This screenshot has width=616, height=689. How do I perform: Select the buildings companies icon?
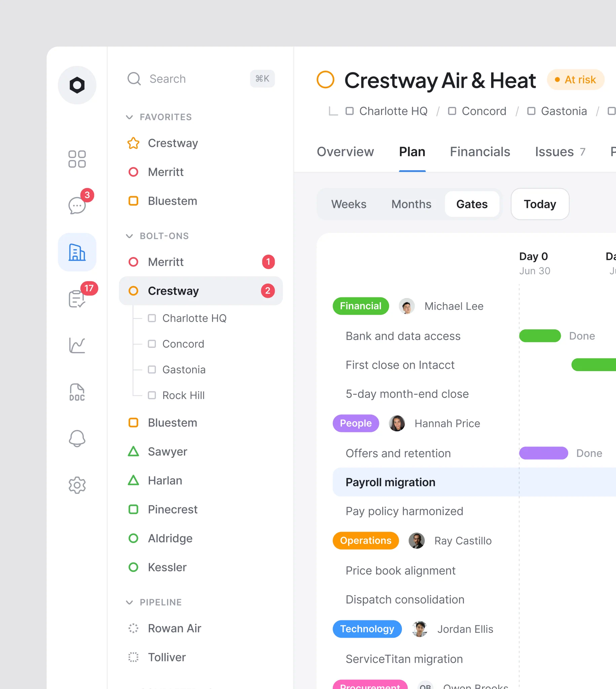pos(77,252)
